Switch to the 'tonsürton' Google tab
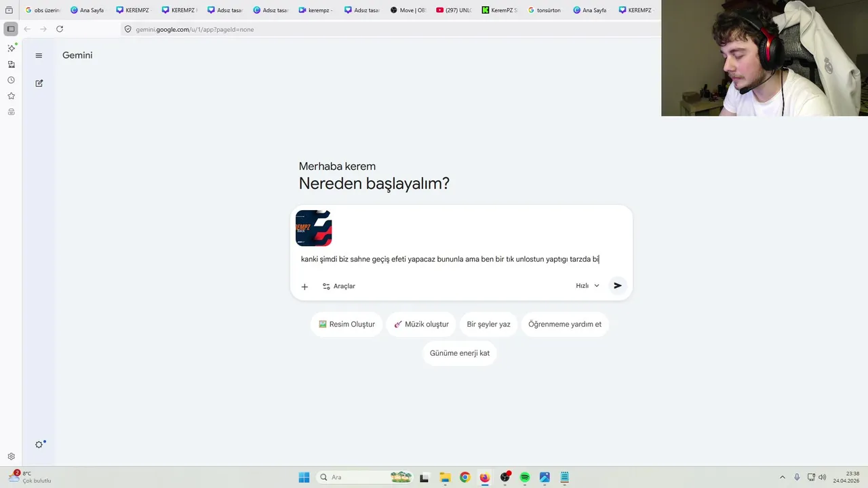868x488 pixels. (545, 10)
